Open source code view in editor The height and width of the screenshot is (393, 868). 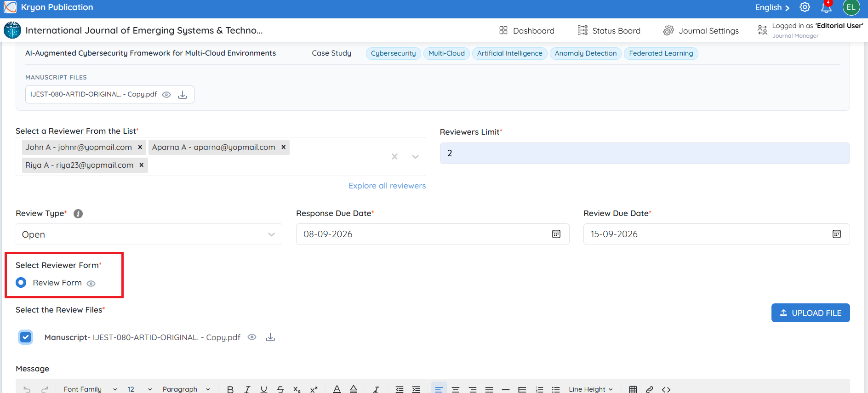666,389
